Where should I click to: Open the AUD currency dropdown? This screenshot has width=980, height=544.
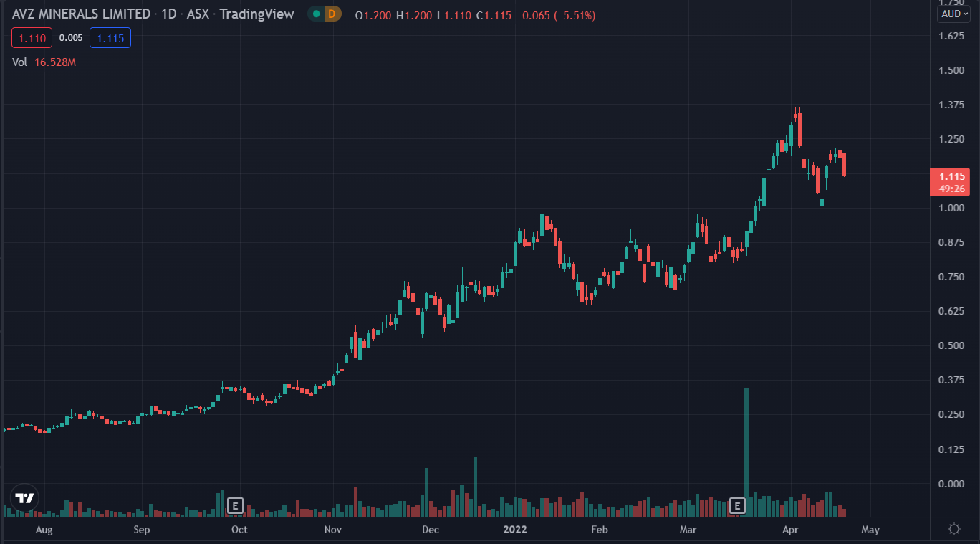(x=954, y=14)
